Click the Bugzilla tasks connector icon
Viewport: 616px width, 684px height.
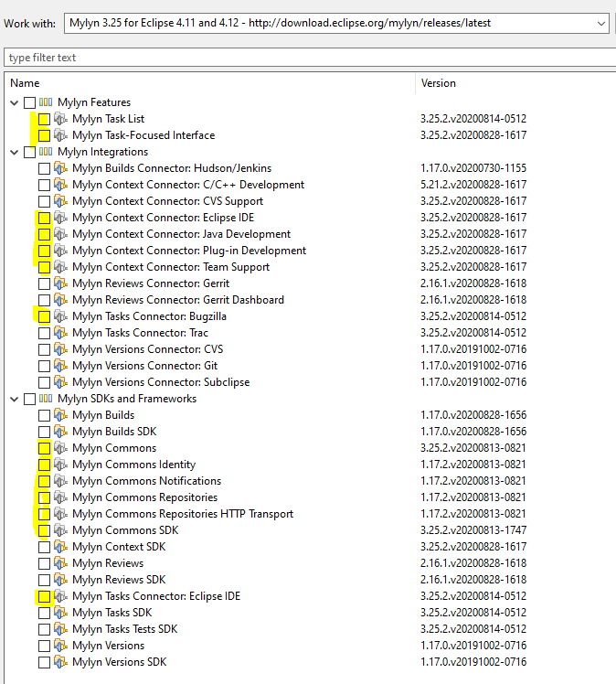click(x=60, y=316)
